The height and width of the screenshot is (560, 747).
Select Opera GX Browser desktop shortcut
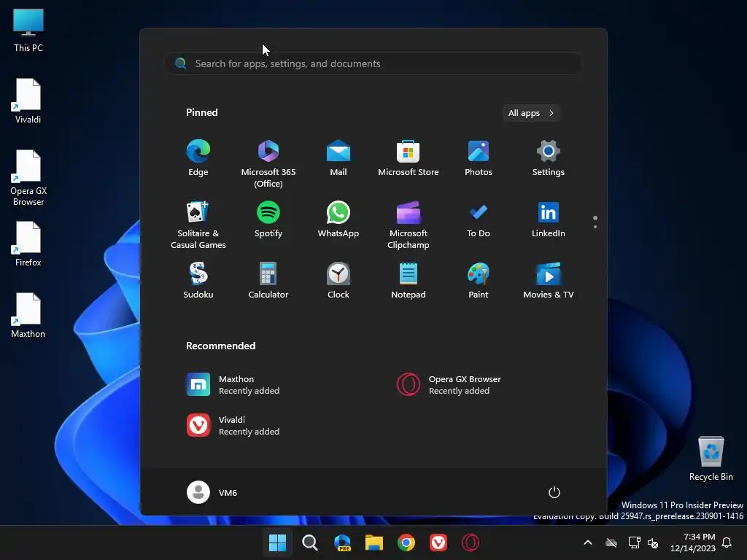coord(28,178)
